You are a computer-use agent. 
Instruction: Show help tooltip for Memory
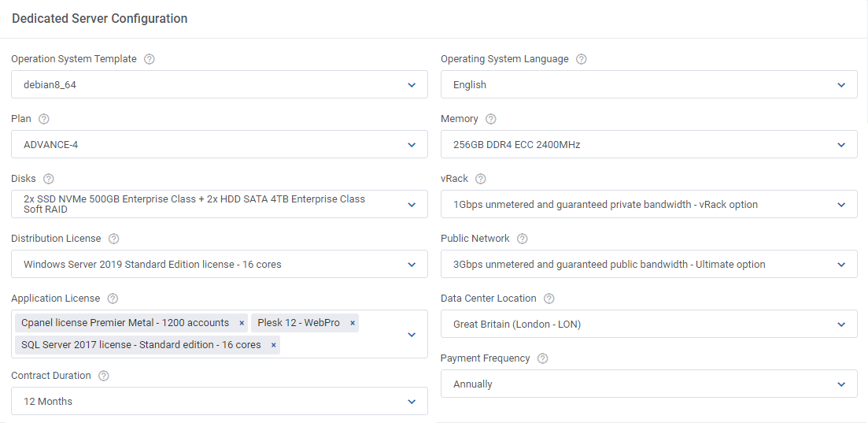491,119
